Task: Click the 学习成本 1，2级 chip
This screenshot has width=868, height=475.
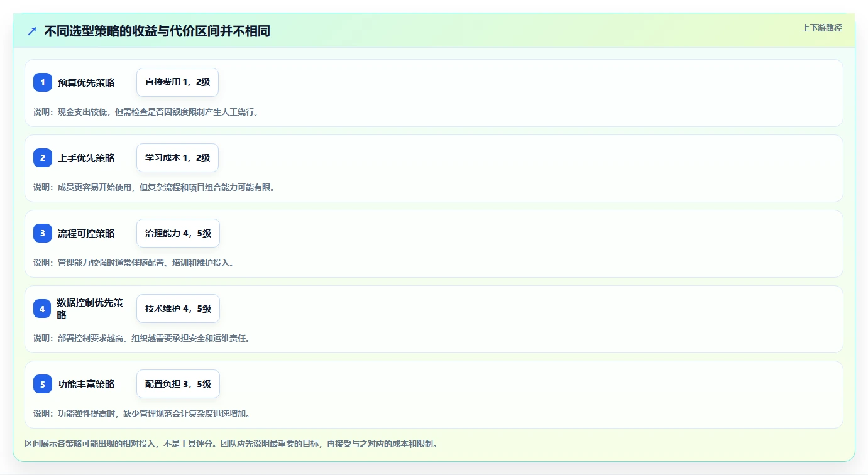Action: 177,158
